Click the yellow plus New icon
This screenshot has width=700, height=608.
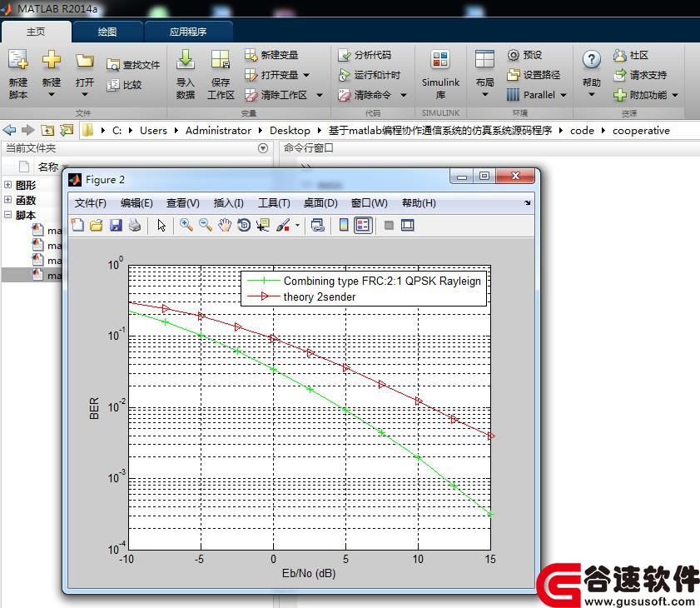(52, 59)
